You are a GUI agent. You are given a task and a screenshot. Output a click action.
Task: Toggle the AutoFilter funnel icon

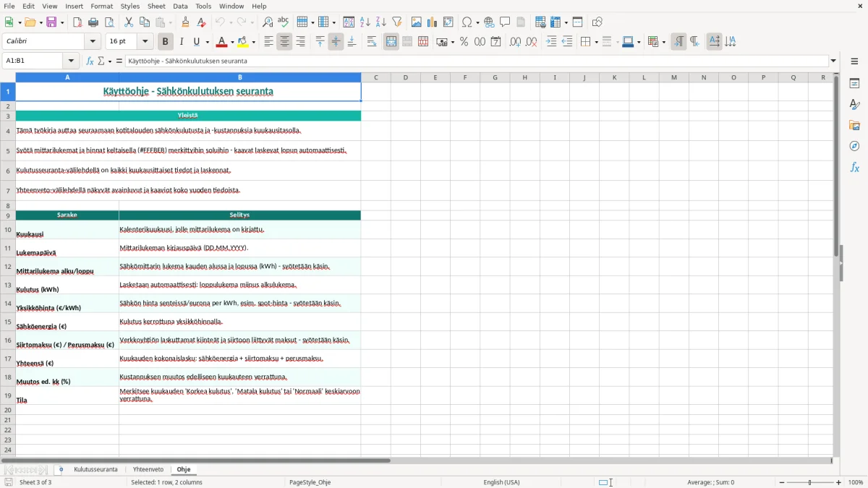(x=397, y=22)
